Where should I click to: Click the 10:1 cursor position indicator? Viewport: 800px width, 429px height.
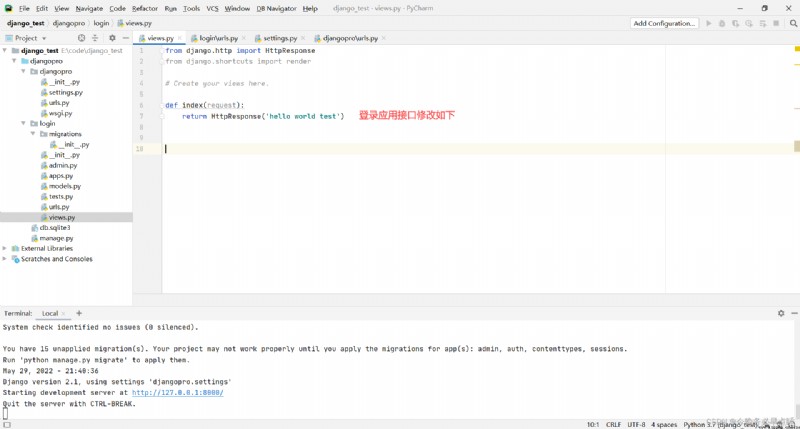pos(593,424)
